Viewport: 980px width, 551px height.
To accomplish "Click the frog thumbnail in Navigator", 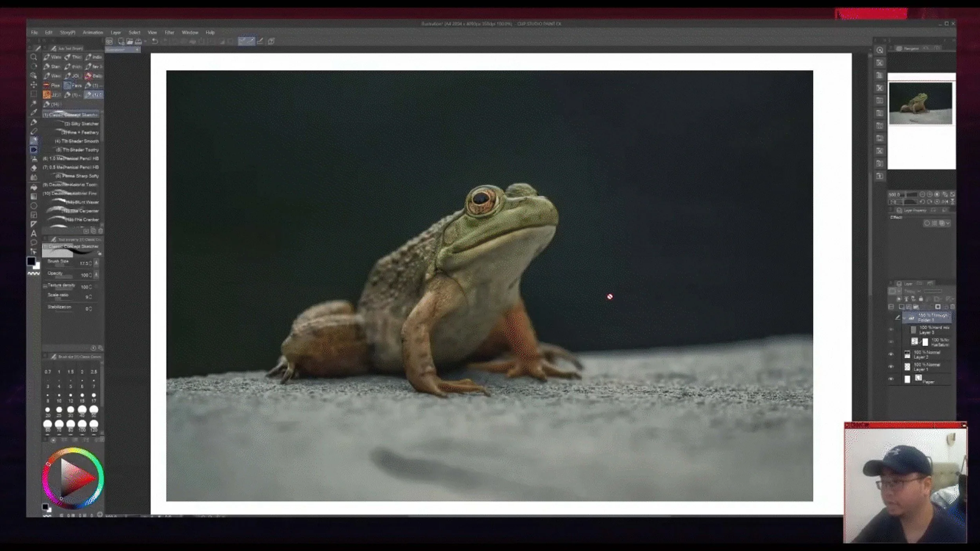I will pos(920,103).
